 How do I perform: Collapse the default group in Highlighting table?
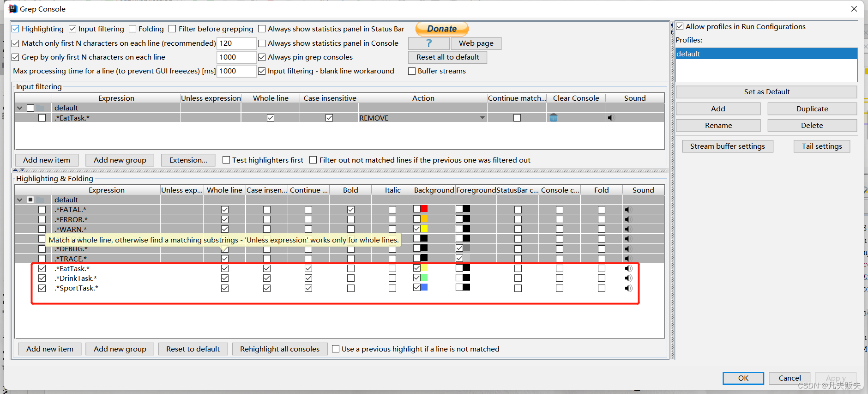click(20, 200)
